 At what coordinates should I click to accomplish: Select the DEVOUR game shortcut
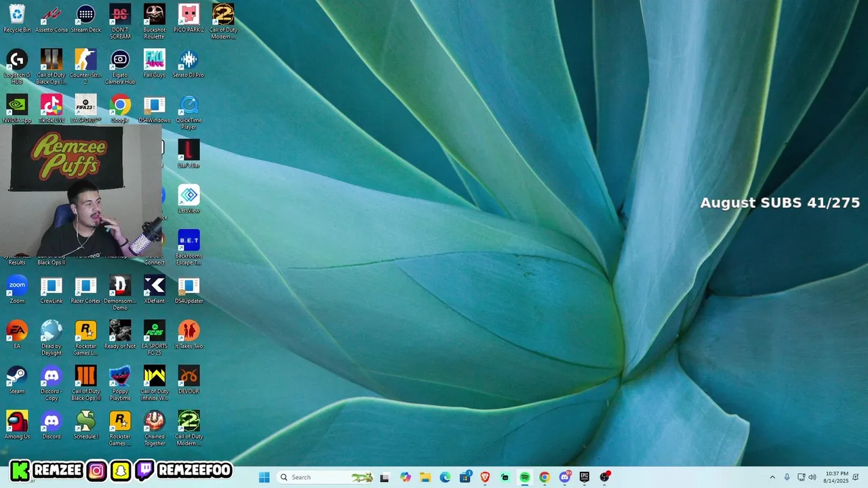[x=189, y=380]
